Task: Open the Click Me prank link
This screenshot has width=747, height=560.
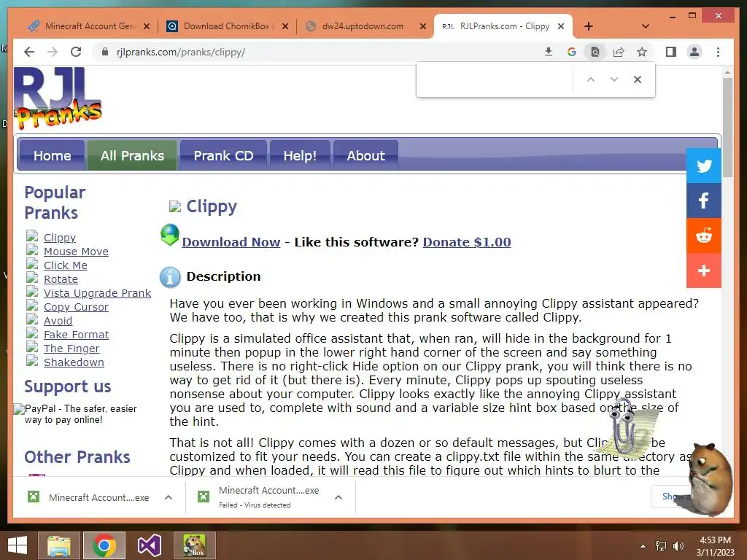Action: tap(65, 265)
